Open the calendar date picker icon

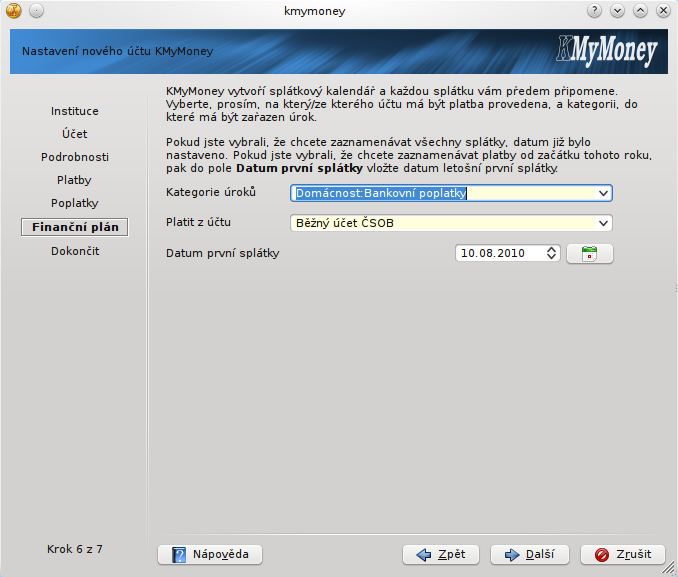coord(589,253)
